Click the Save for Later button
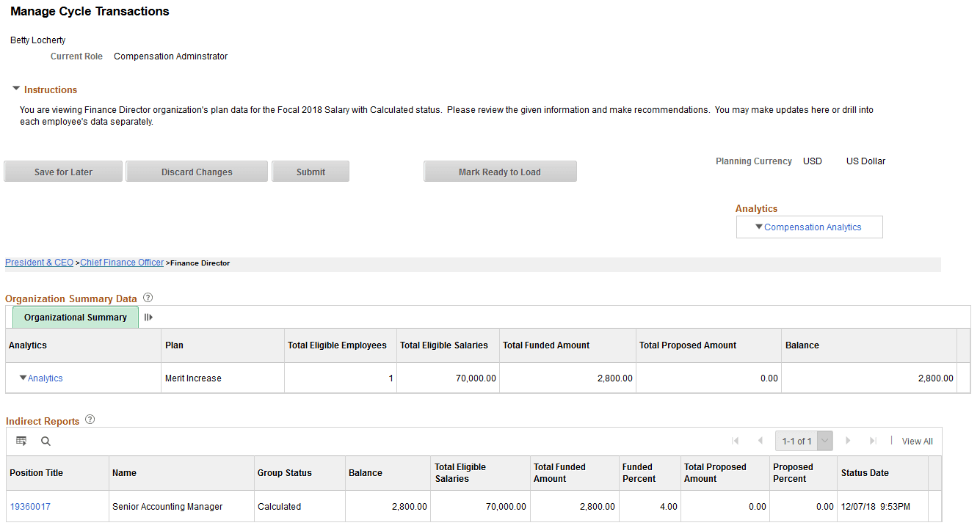 pos(62,171)
